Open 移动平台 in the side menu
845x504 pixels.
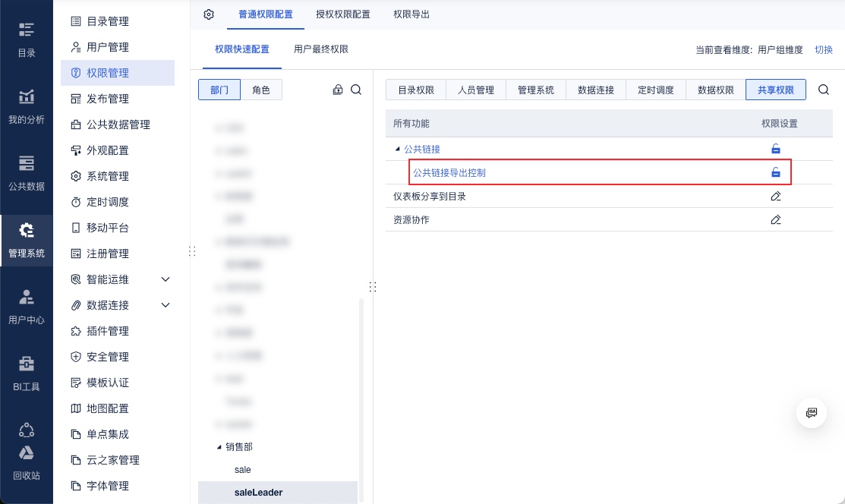point(118,228)
